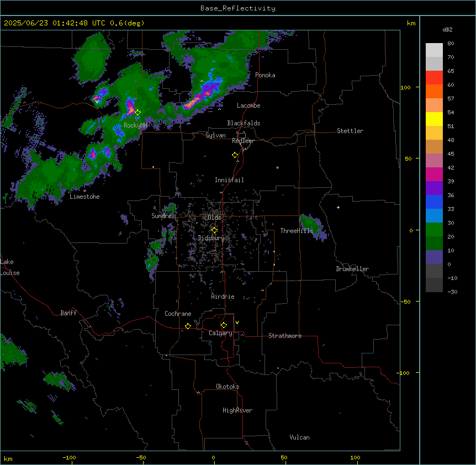Image resolution: width=476 pixels, height=465 pixels.
Task: Click the Strathmore label
Action: (285, 336)
